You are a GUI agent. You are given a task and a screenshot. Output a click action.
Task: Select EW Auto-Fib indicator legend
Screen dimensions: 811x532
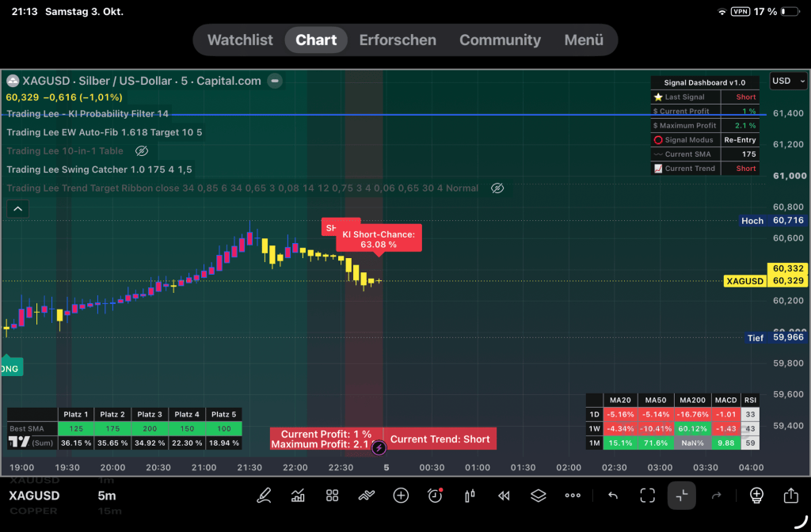point(104,132)
